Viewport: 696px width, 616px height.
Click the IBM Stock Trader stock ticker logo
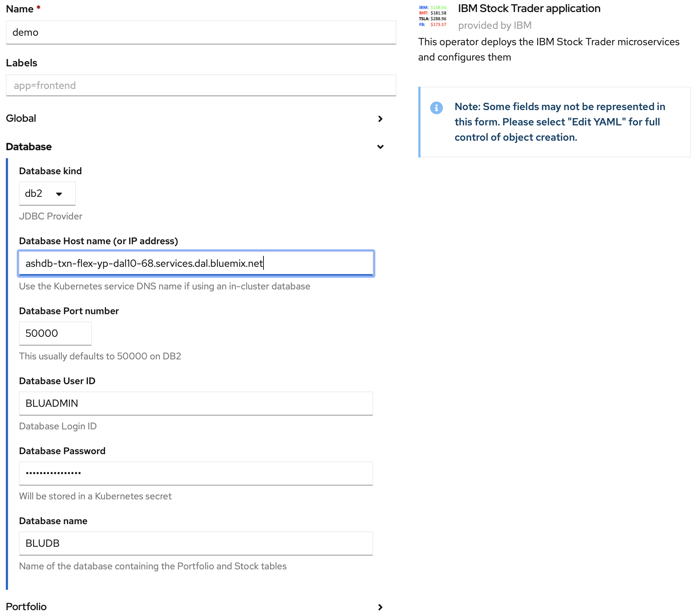(x=433, y=16)
